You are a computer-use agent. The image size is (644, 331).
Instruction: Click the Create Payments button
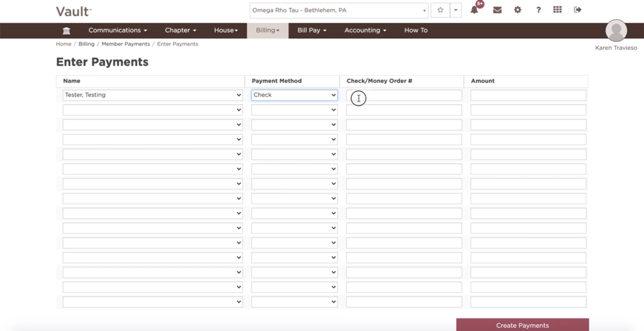[x=522, y=325]
